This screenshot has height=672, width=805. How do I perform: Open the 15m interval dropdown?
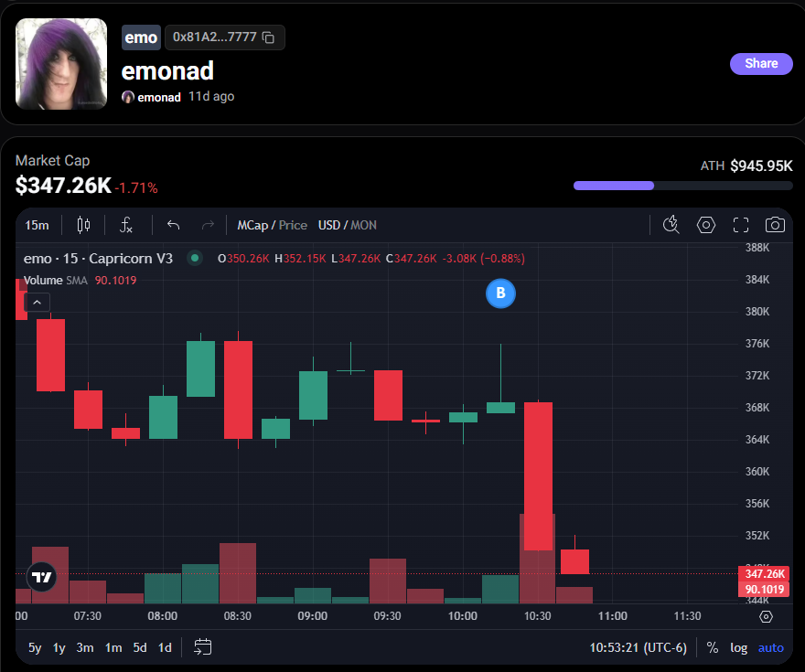tap(37, 225)
